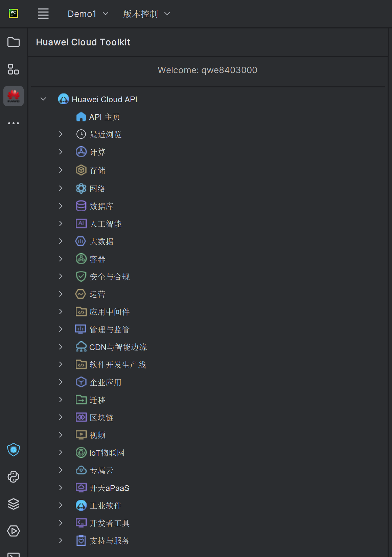Expand the 应用中间件 category

coord(61,312)
